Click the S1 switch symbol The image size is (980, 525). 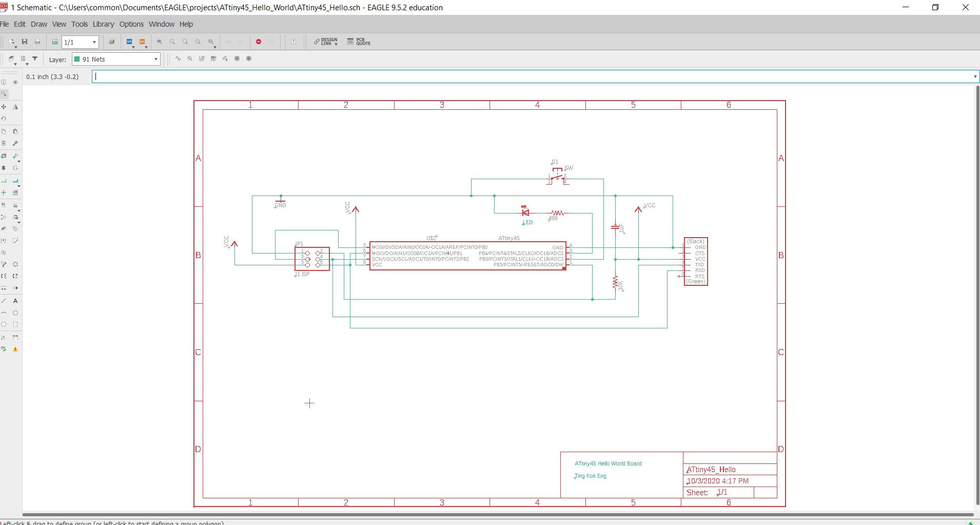tap(557, 176)
